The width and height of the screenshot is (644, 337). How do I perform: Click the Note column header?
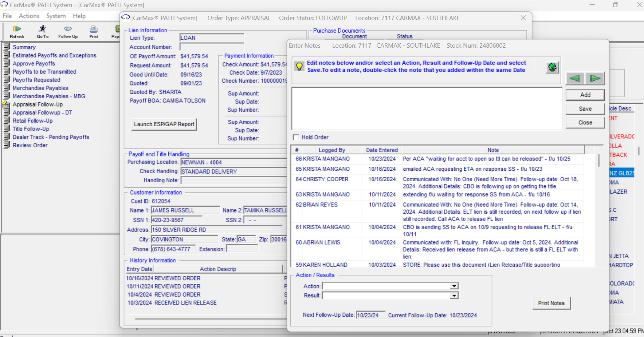[493, 150]
